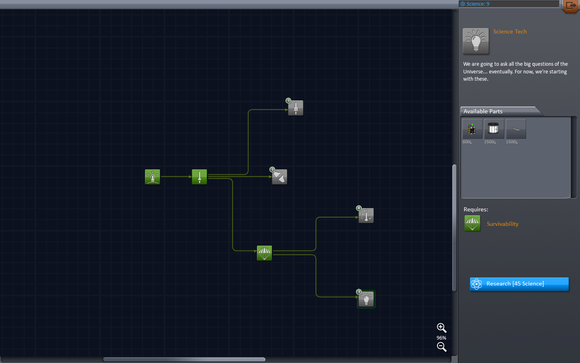
Task: Click the Survivability requirement link
Action: coord(502,224)
